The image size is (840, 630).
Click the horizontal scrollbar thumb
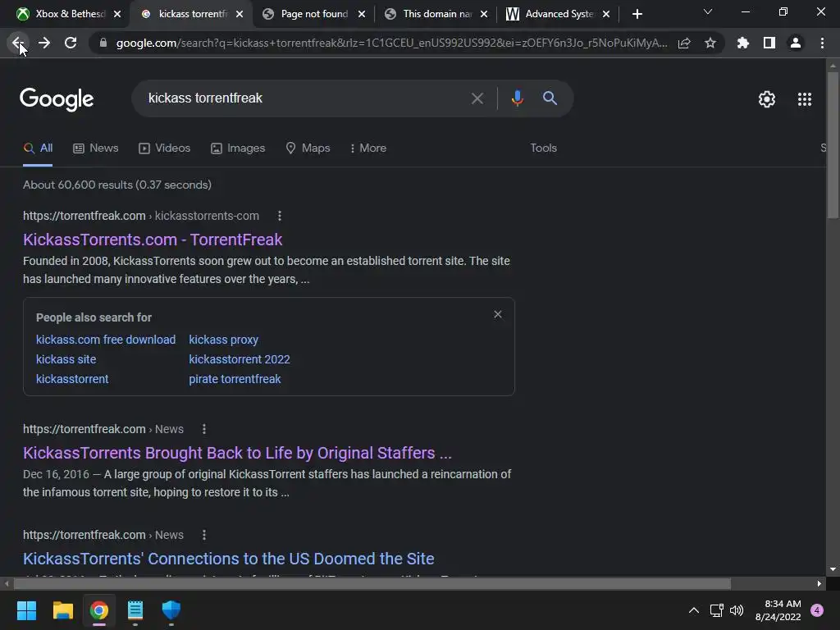(372, 583)
